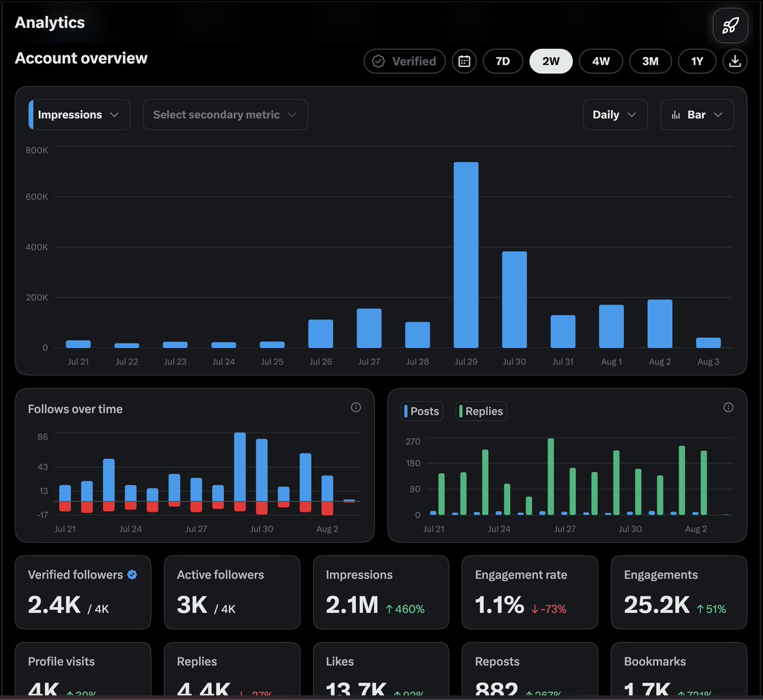Click the Jul 21 label on impressions chart
Screen dimensions: 763x700
tap(78, 362)
